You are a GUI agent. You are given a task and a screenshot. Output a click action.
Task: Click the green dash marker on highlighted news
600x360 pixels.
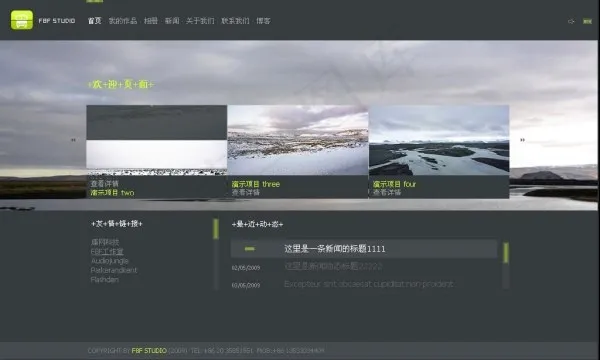pos(249,249)
